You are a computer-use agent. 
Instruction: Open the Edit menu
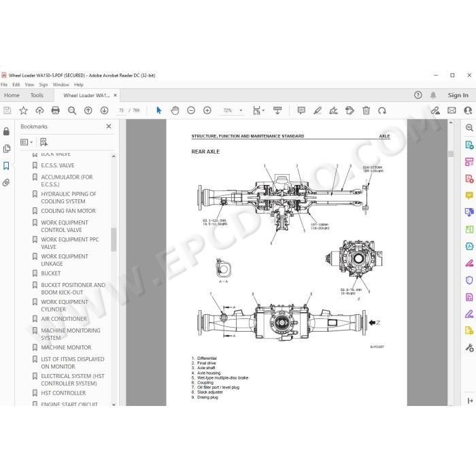pos(16,85)
